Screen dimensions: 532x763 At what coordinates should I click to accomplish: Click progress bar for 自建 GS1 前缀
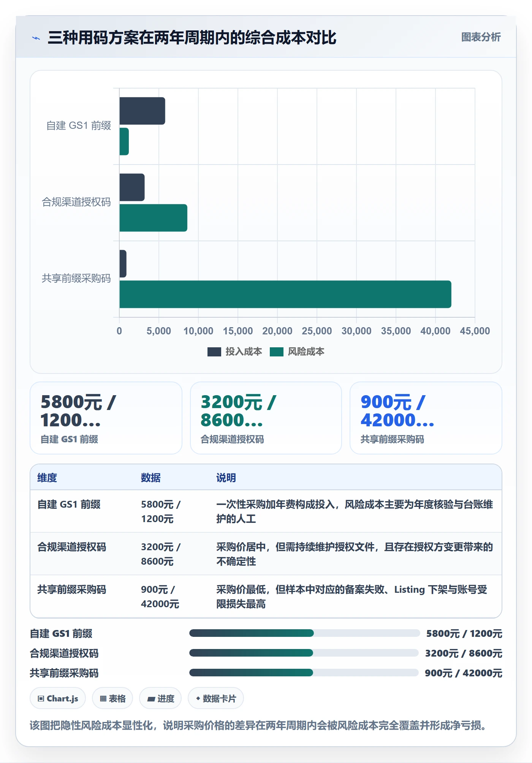[305, 633]
